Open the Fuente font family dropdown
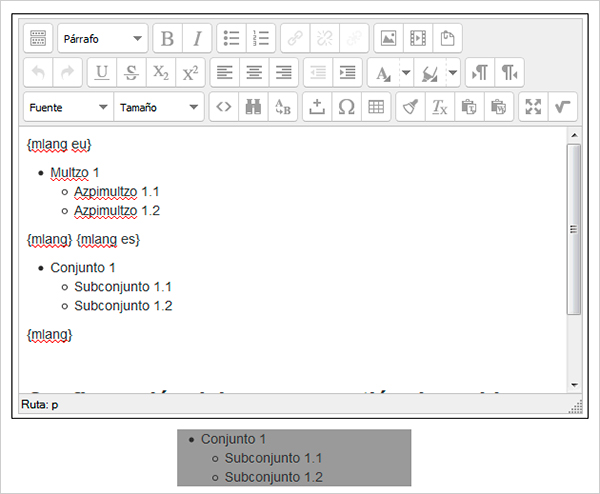Image resolution: width=600 pixels, height=494 pixels. [67, 106]
